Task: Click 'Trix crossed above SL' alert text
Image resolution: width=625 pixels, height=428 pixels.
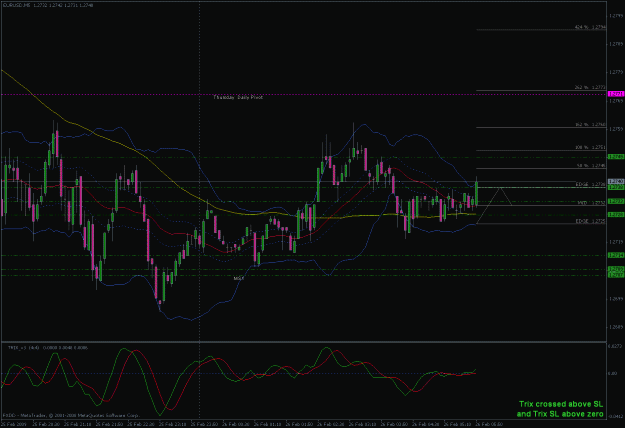Action: tap(561, 404)
